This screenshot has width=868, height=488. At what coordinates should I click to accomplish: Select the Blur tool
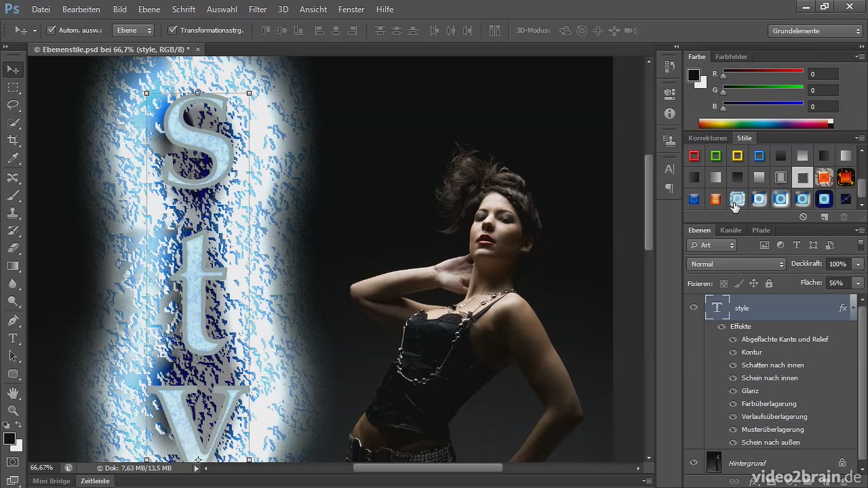click(13, 283)
